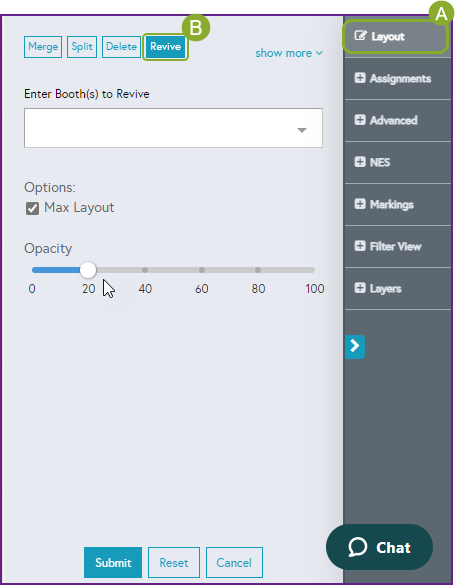Open the booth dropdown arrow

[302, 130]
